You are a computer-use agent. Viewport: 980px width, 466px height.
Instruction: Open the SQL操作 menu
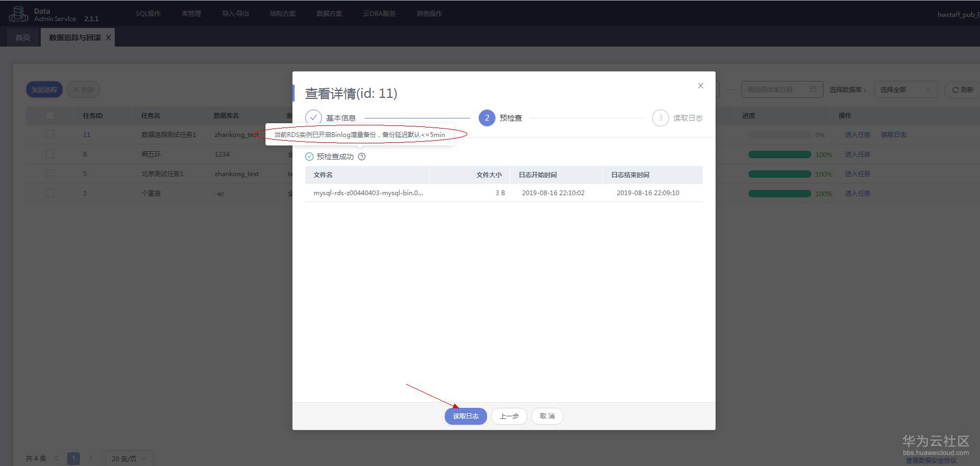point(148,13)
